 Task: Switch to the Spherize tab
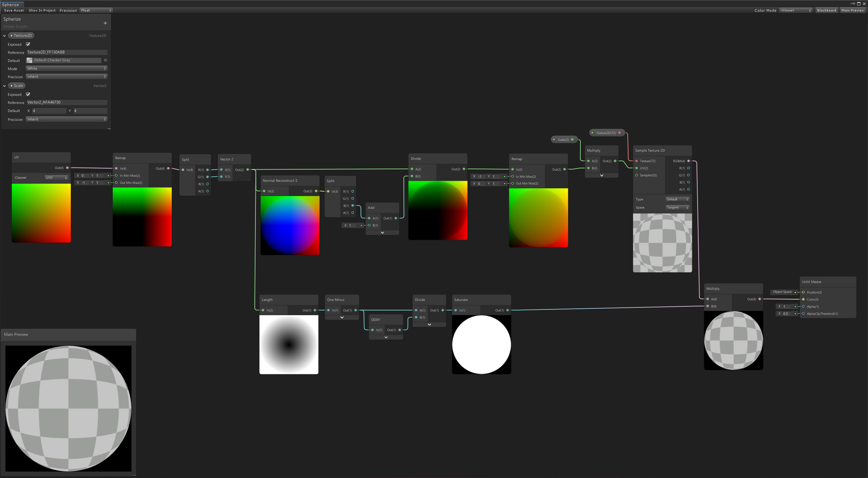coord(11,4)
